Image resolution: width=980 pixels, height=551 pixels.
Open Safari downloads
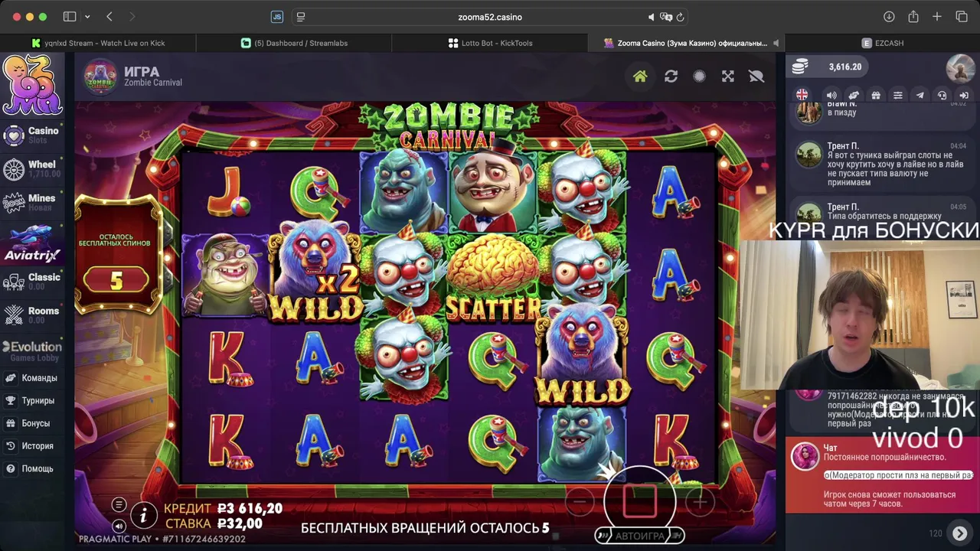[889, 17]
